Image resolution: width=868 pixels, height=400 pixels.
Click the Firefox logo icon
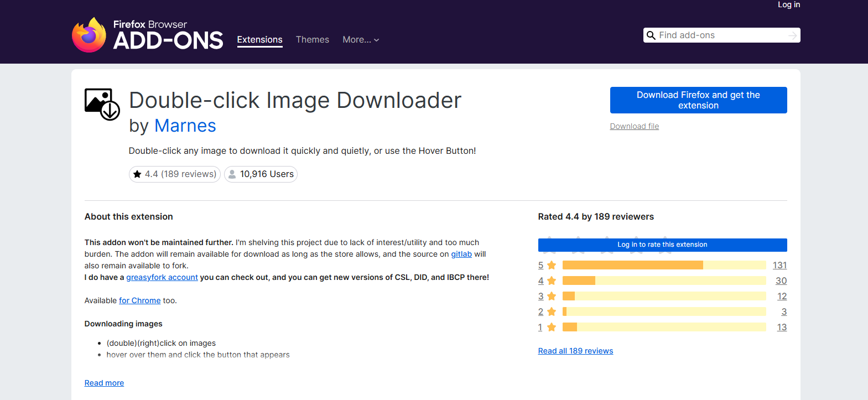tap(89, 35)
